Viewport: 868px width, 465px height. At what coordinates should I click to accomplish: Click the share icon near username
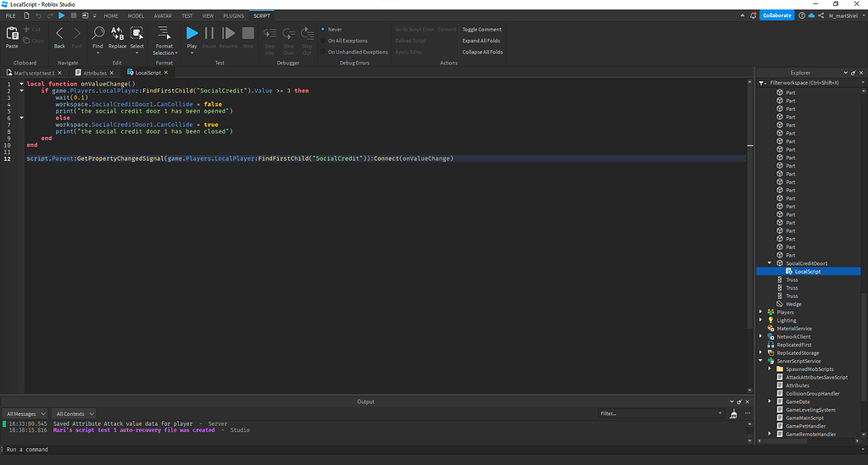pos(819,15)
